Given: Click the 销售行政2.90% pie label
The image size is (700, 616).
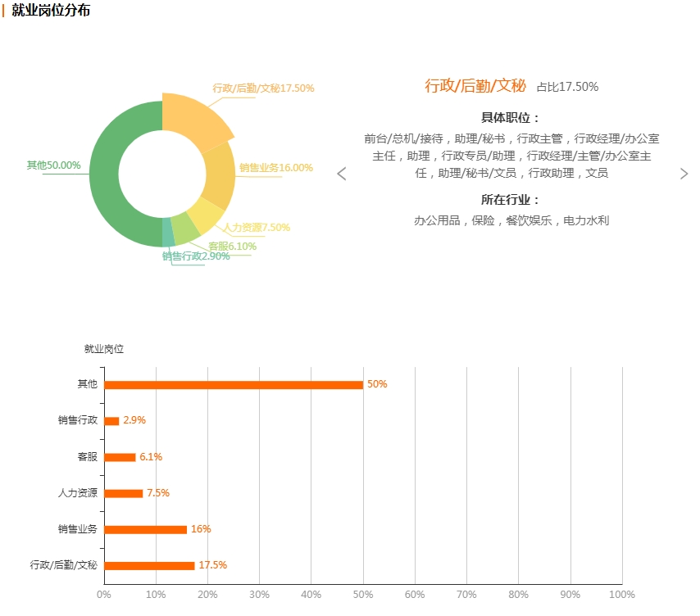Looking at the screenshot, I should pyautogui.click(x=196, y=256).
